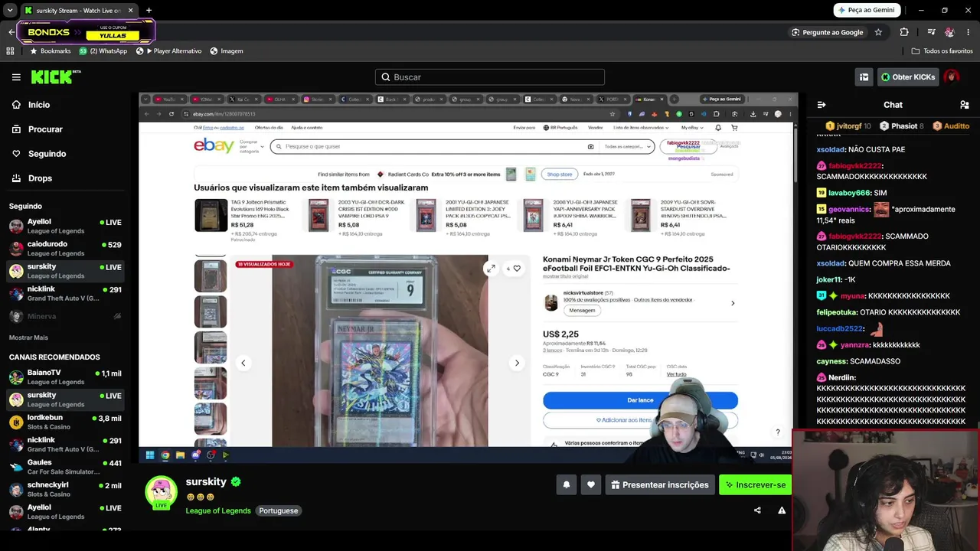Click top gifter Auditto in chat
This screenshot has width=980, height=551.
[950, 126]
